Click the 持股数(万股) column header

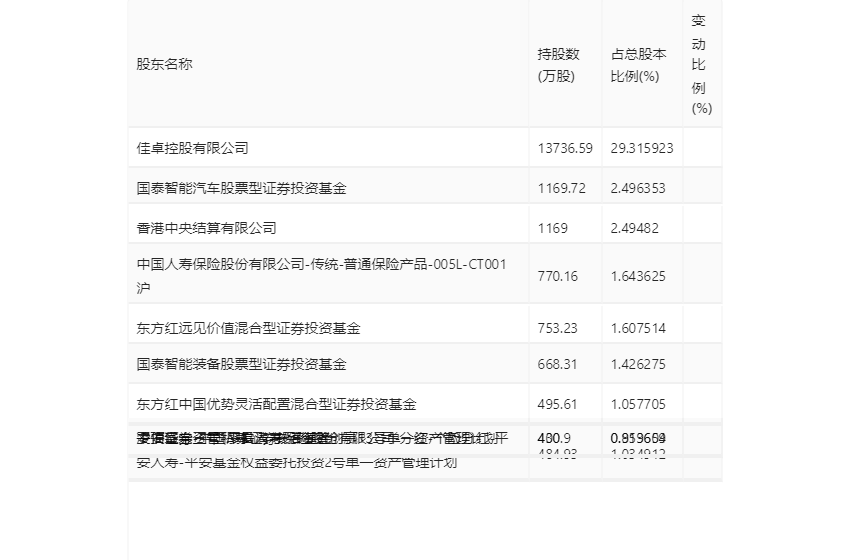click(558, 65)
